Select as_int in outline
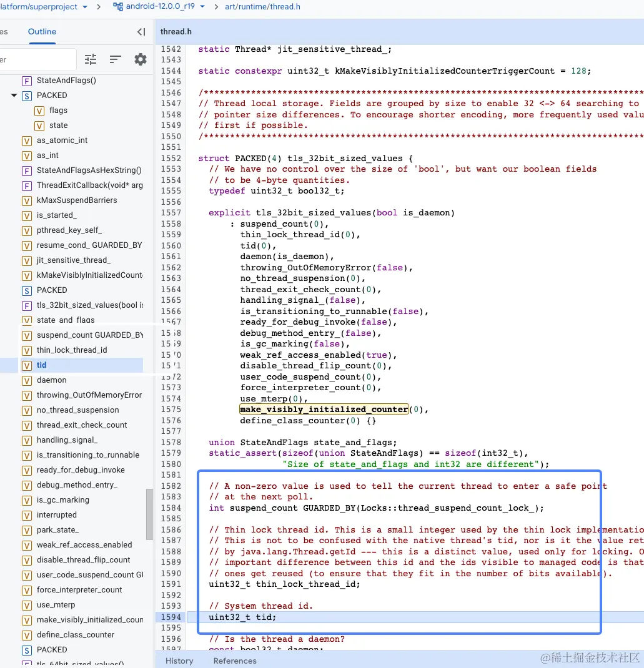 click(47, 155)
